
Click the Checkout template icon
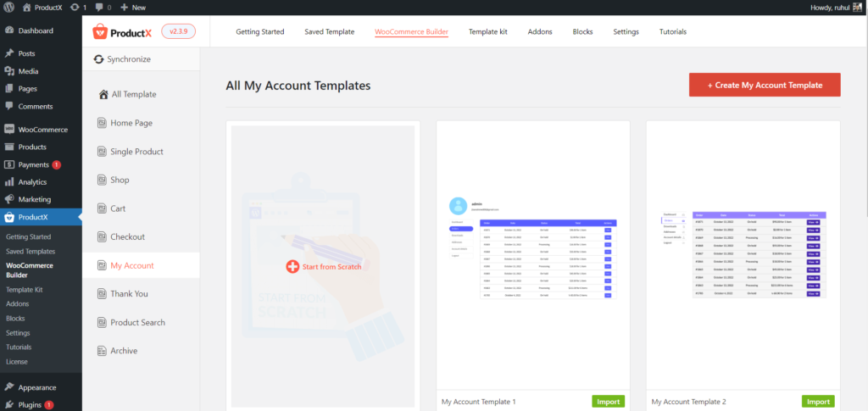point(102,236)
